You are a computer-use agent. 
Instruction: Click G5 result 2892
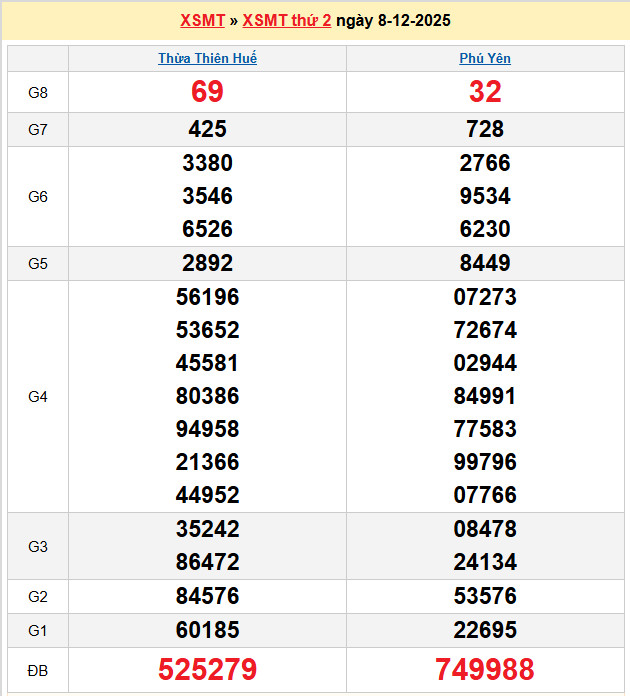tap(207, 263)
